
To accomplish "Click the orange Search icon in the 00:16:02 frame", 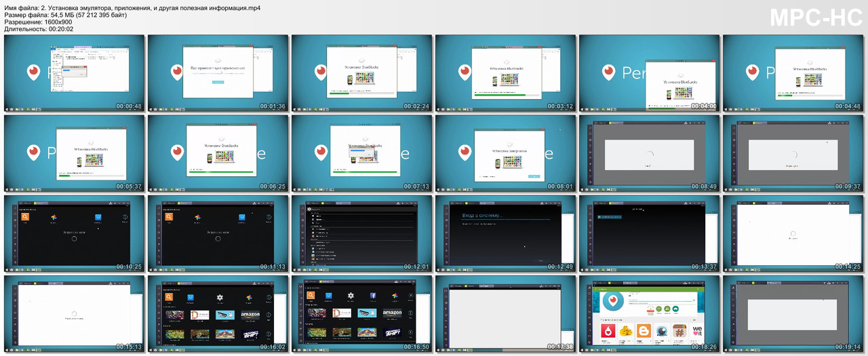I will [169, 296].
